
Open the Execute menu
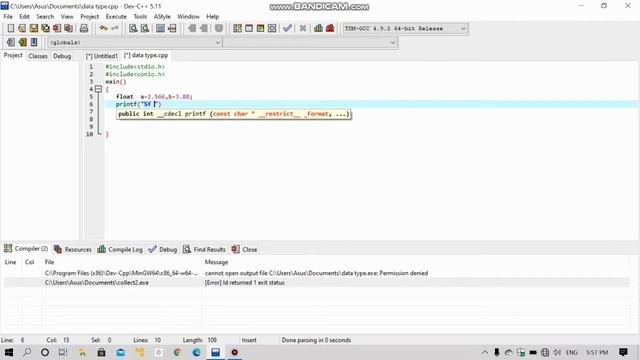coord(116,16)
